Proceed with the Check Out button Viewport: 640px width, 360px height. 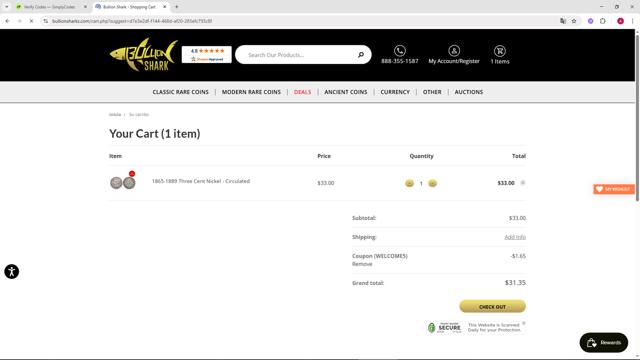[x=492, y=307]
